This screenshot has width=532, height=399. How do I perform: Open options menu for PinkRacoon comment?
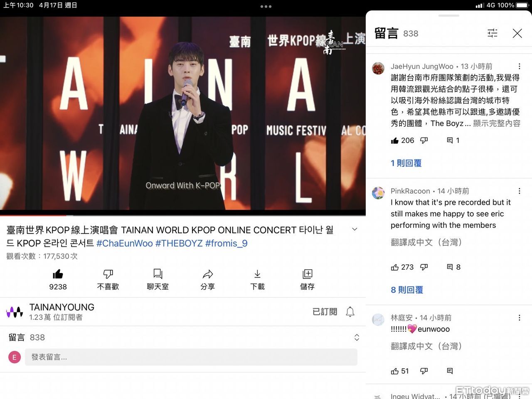[519, 191]
